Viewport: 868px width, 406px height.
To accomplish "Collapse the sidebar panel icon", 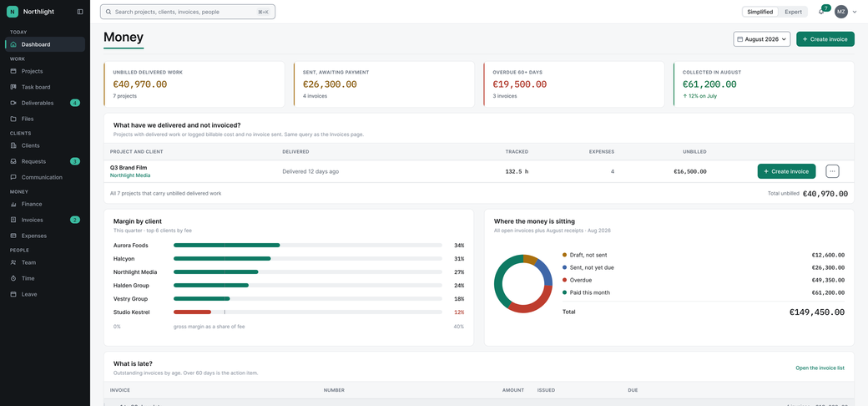I will [80, 11].
